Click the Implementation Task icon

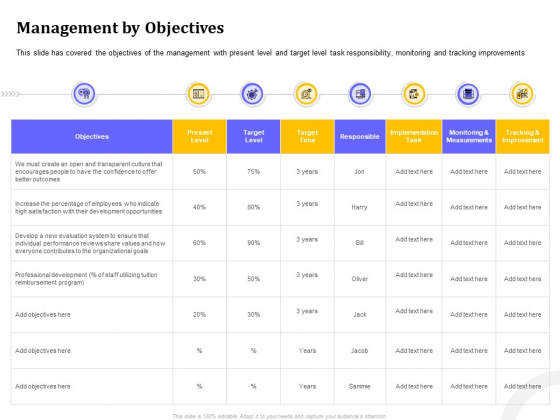(x=414, y=94)
